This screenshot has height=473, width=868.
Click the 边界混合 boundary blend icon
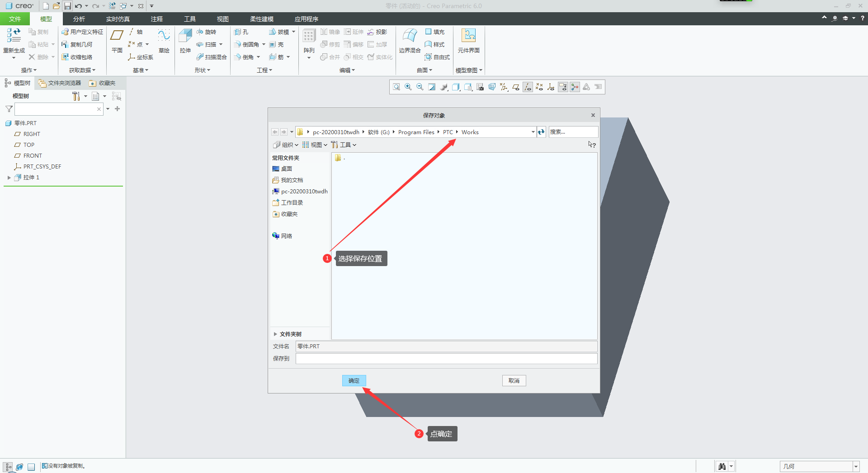[x=410, y=36]
